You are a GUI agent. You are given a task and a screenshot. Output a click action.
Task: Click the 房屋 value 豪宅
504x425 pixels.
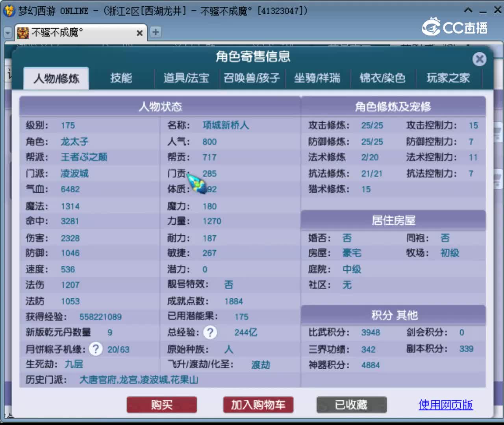352,253
